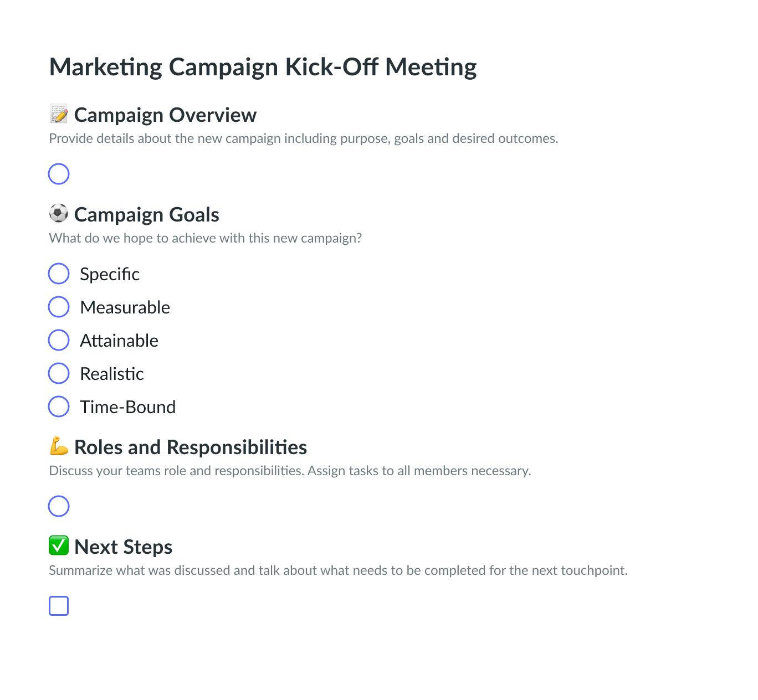Tick the Specific goal circle
The image size is (758, 700).
click(59, 274)
